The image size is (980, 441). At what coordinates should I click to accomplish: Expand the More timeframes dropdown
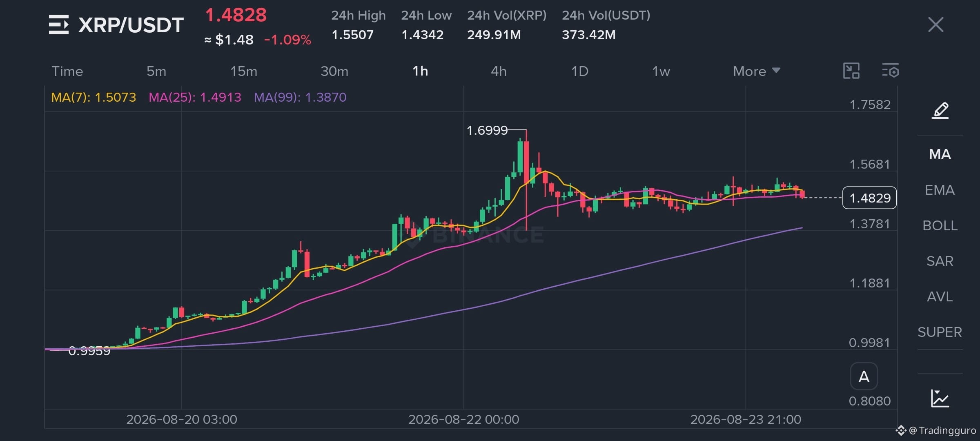(756, 71)
